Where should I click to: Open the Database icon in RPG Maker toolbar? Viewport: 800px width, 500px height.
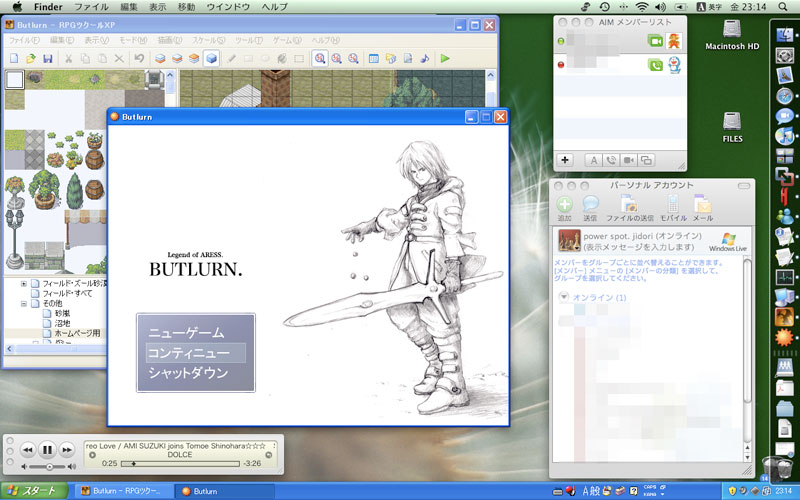pos(374,59)
